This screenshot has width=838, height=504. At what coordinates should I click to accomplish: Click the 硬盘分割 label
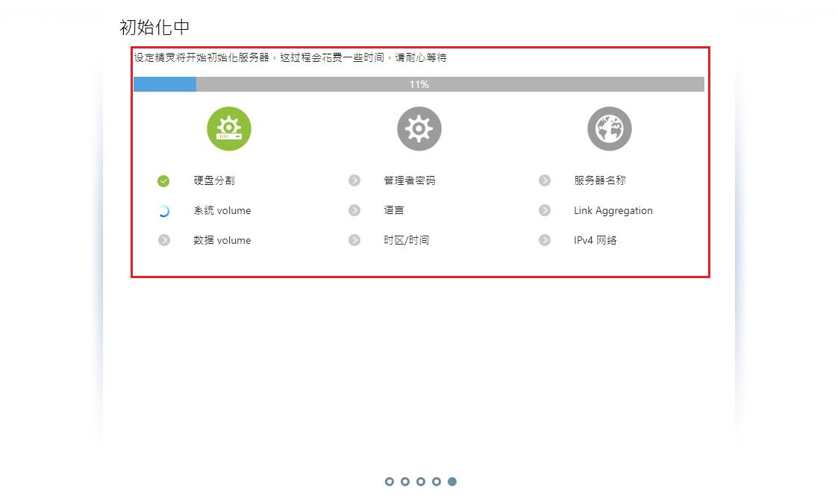click(213, 180)
